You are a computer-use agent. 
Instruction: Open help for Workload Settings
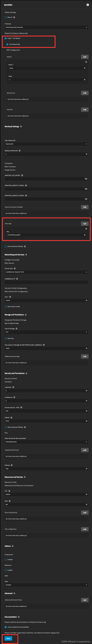(21, 127)
